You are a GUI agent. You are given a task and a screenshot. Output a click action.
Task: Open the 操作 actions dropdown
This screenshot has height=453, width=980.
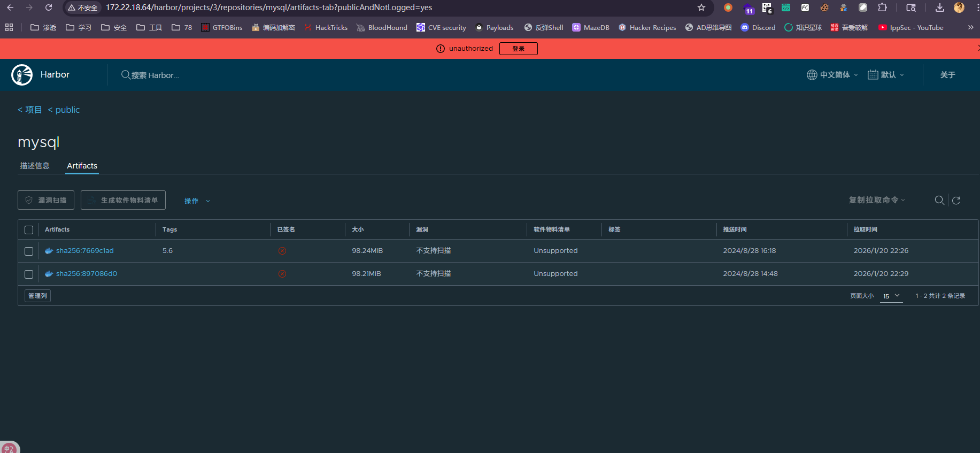tap(197, 201)
